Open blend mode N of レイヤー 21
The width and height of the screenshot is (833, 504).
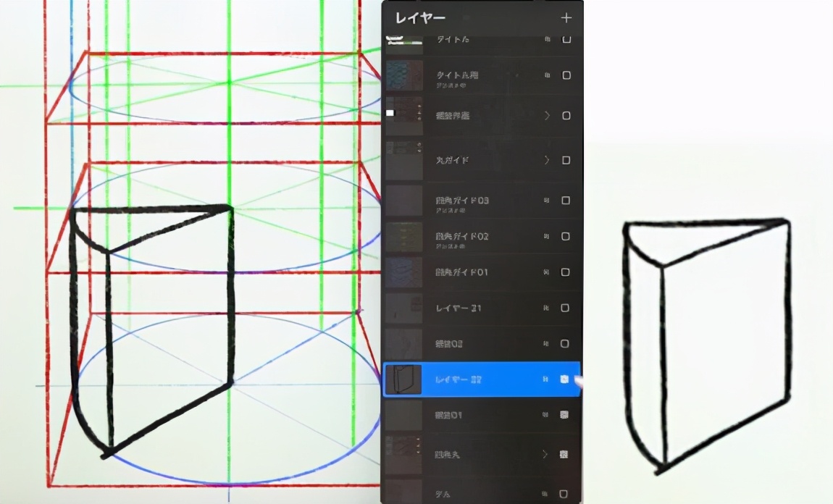547,308
